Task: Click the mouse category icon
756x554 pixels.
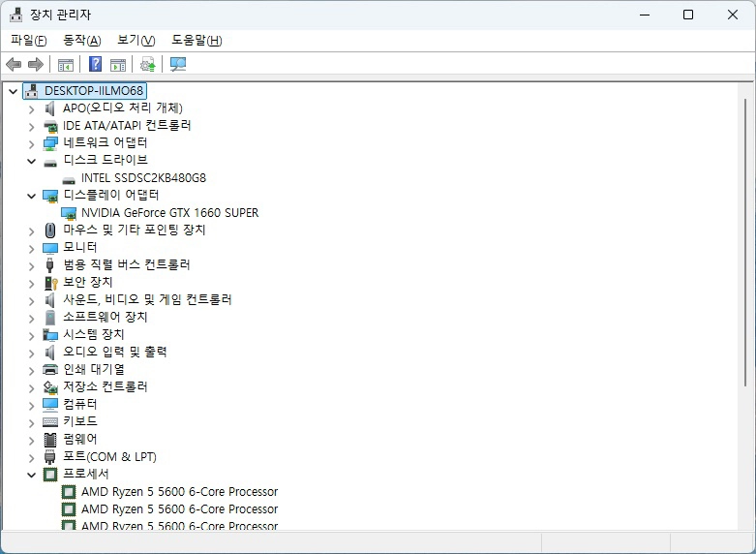Action: coord(50,231)
